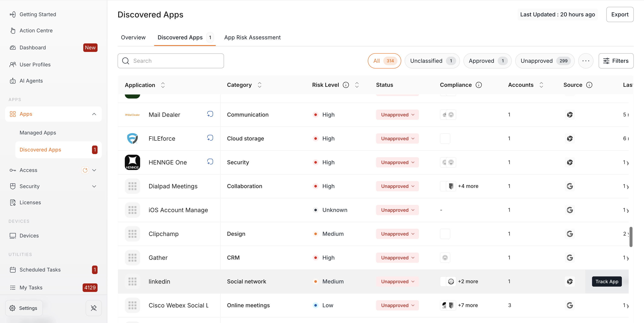The image size is (644, 323).
Task: Show +7 more compliance for Cisco Webex
Action: pos(468,305)
